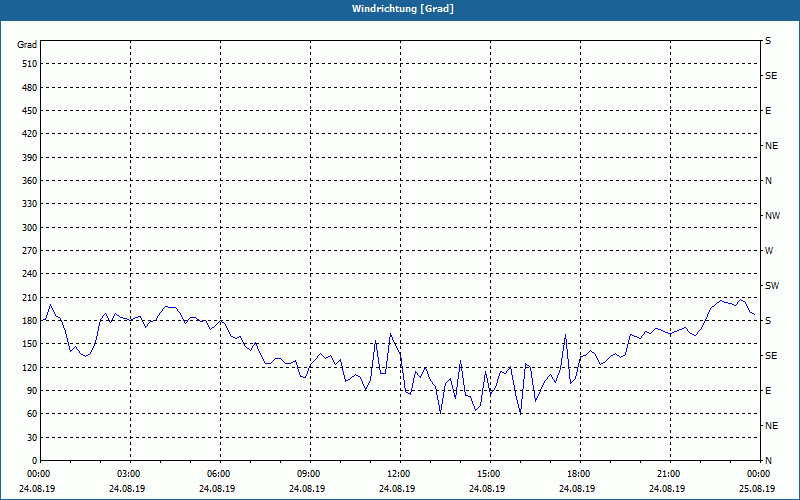Click the '0' y-axis tick label
Image resolution: width=800 pixels, height=500 pixels.
34,460
